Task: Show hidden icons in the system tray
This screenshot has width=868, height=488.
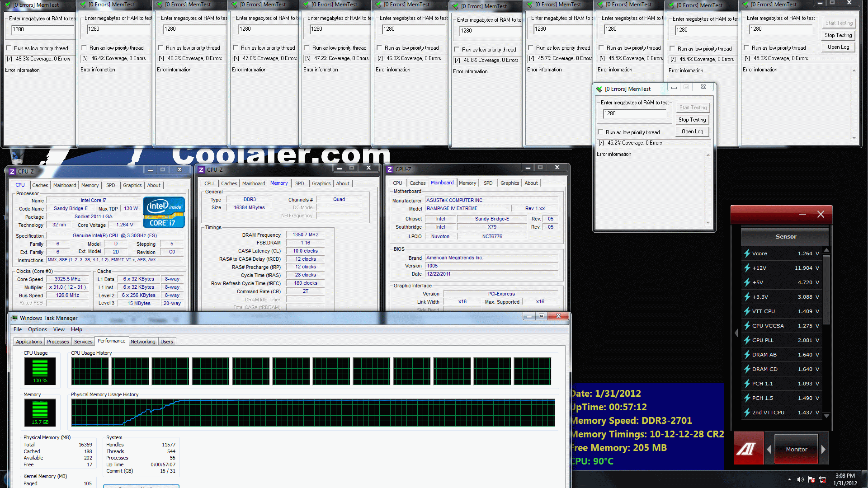Action: point(790,479)
